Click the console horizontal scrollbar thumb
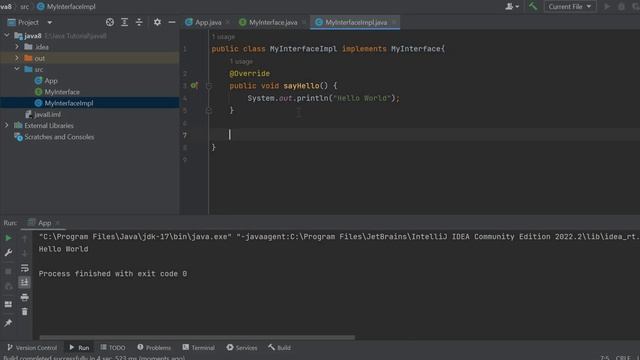This screenshot has width=640, height=360. [x=197, y=338]
